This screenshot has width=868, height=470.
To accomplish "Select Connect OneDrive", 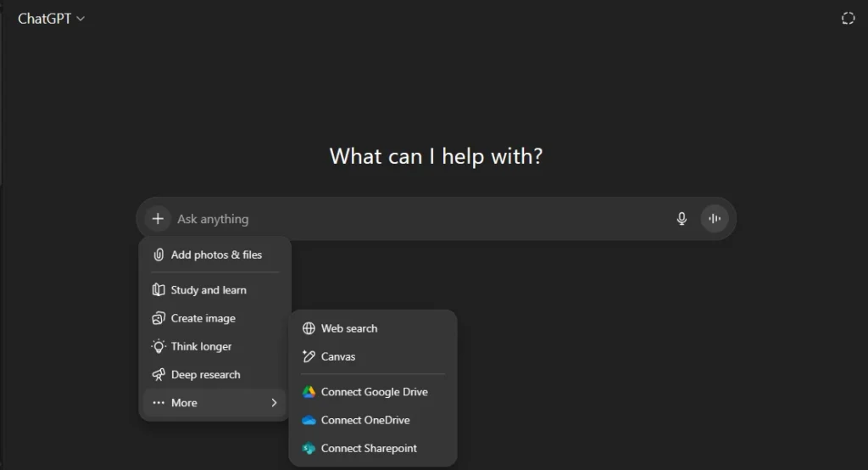I will [x=373, y=420].
